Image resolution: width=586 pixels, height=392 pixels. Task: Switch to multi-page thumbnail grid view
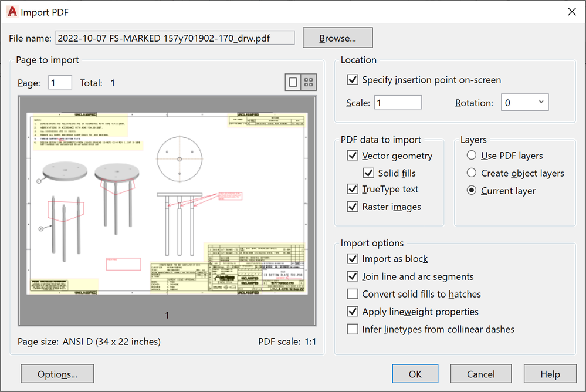[x=309, y=83]
